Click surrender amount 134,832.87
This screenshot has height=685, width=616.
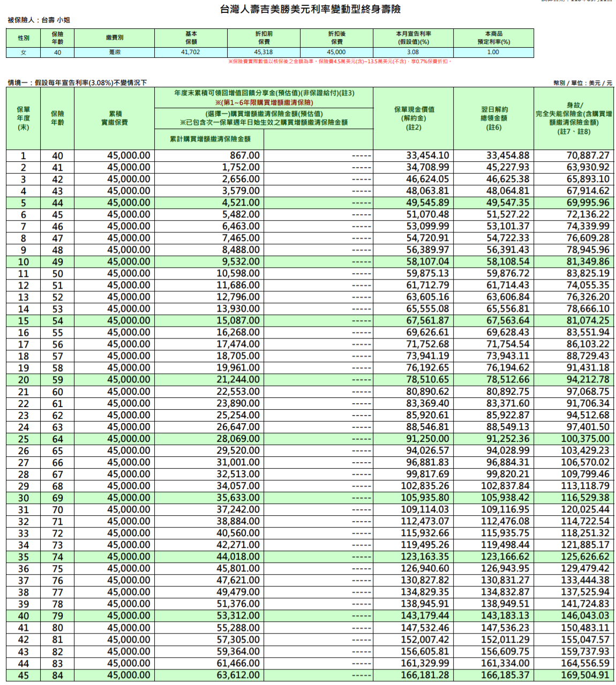505,592
